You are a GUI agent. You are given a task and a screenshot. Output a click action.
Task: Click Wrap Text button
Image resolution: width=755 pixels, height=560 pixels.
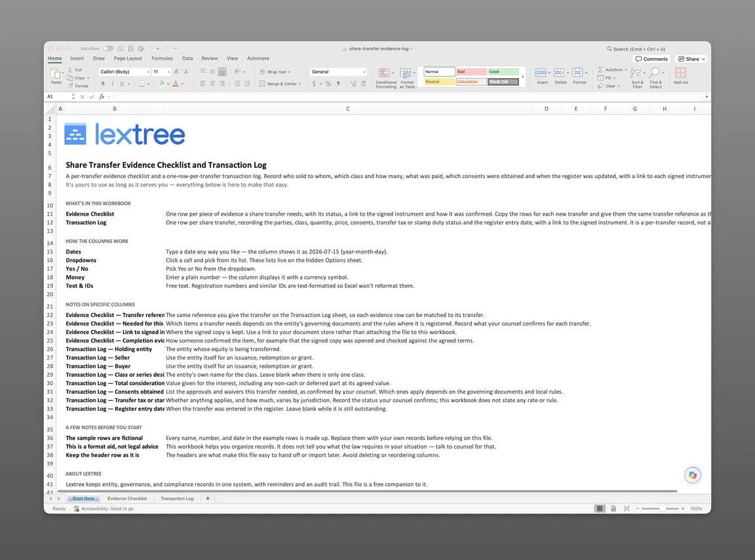(275, 71)
